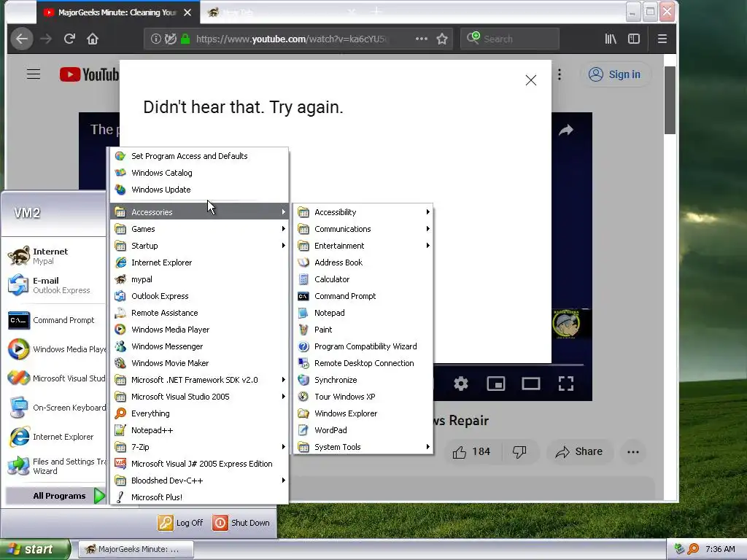
Task: Open Windows Catalog entry
Action: (x=199, y=173)
